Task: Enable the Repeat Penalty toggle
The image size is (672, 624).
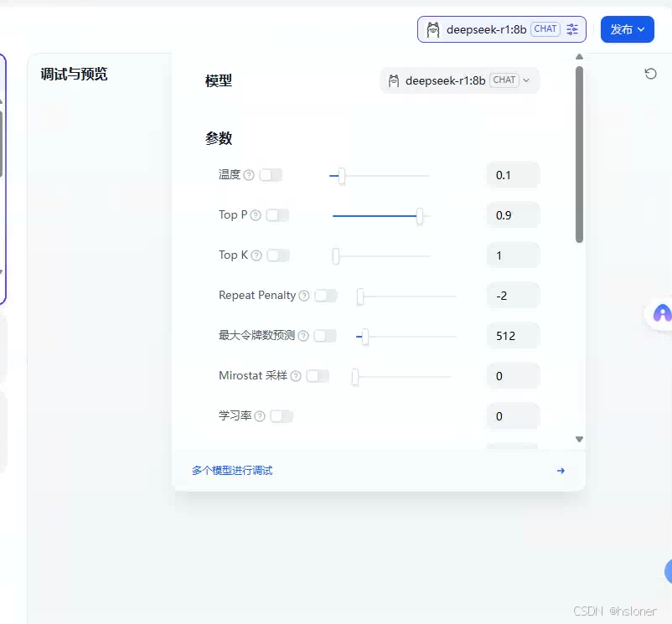Action: pos(326,296)
